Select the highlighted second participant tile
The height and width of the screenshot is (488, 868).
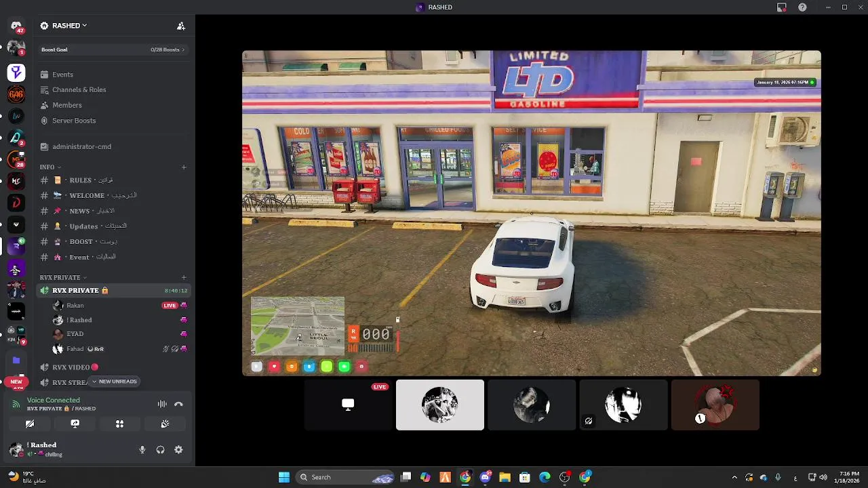[440, 405]
